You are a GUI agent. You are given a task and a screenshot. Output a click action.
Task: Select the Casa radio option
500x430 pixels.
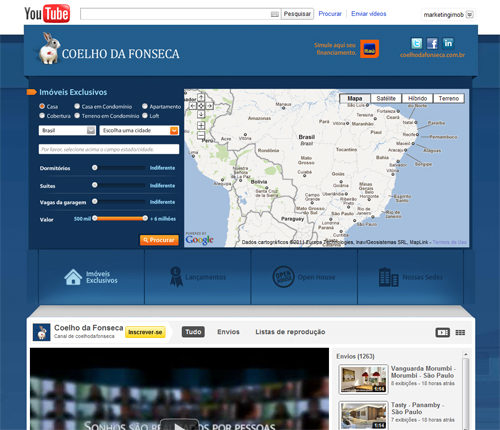tap(42, 106)
